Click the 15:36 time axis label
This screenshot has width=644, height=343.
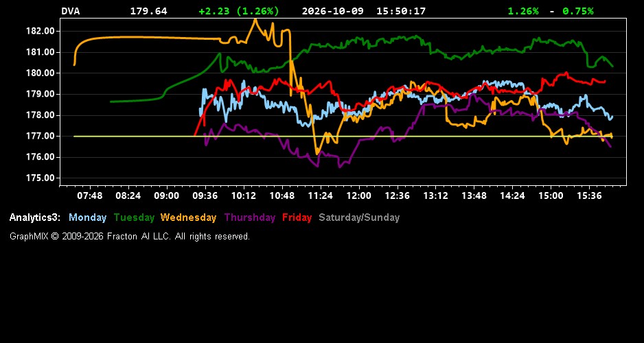(x=589, y=196)
